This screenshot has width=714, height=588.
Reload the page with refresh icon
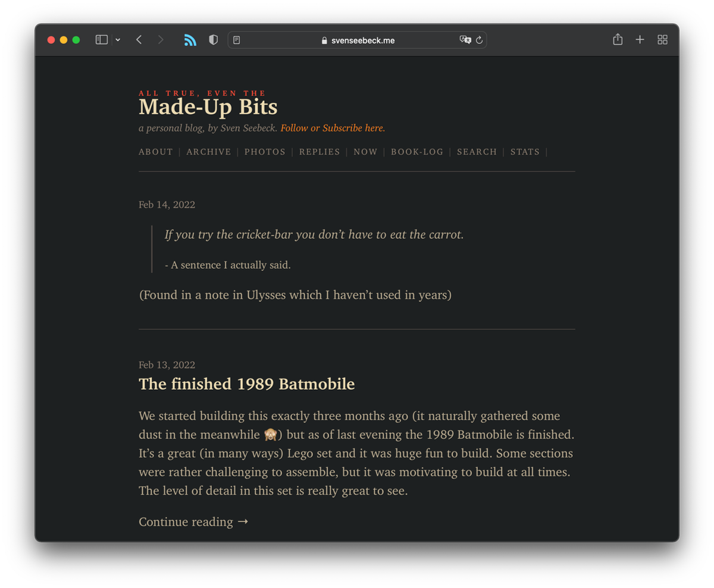click(x=479, y=40)
